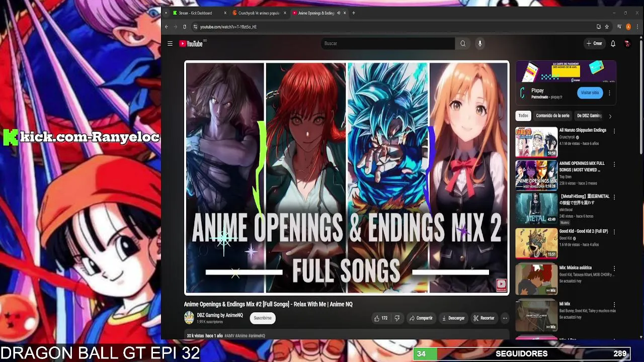Click the #AMV hashtag
The width and height of the screenshot is (644, 362).
(229, 336)
